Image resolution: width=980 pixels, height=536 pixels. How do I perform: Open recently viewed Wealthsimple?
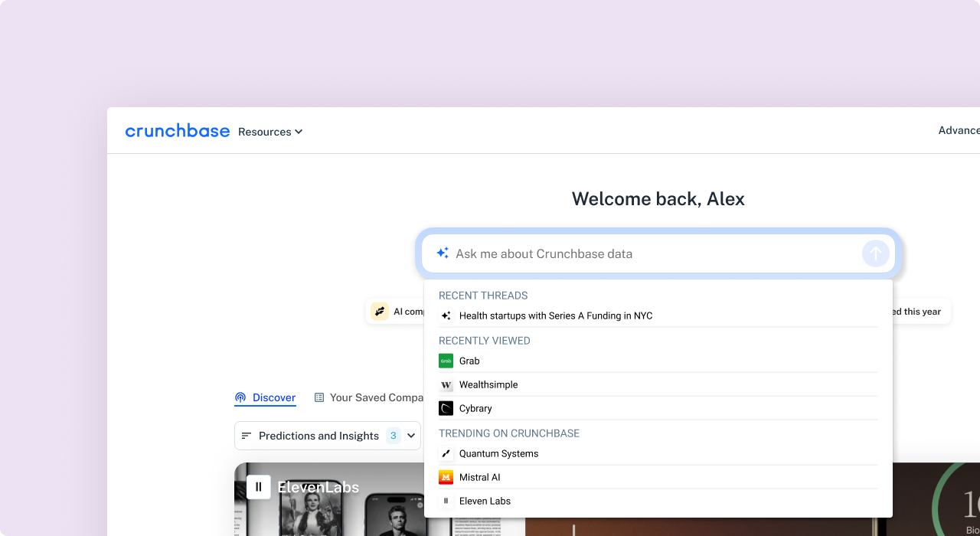658,384
